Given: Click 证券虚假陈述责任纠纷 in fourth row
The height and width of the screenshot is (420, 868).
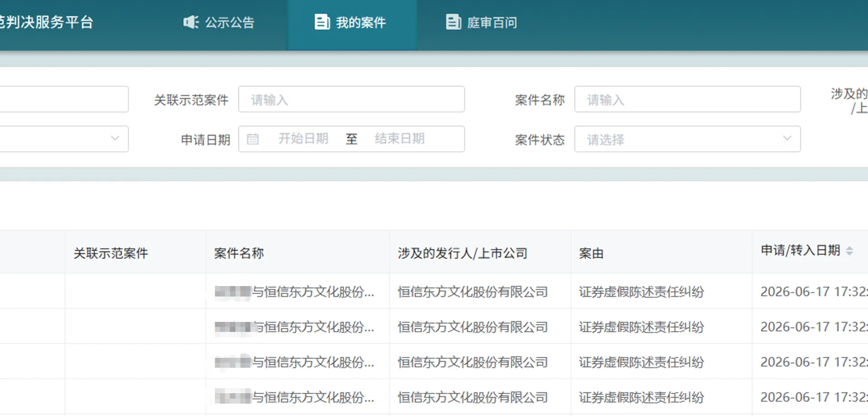Looking at the screenshot, I should click(641, 397).
